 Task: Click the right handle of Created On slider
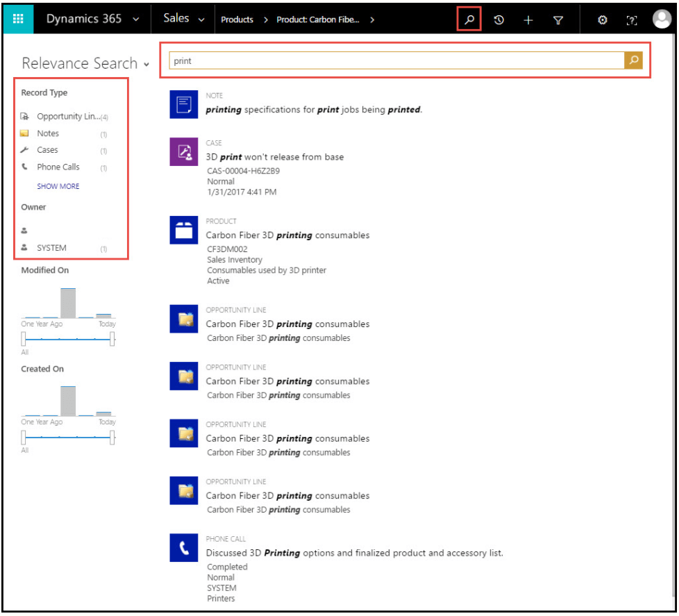pos(112,438)
